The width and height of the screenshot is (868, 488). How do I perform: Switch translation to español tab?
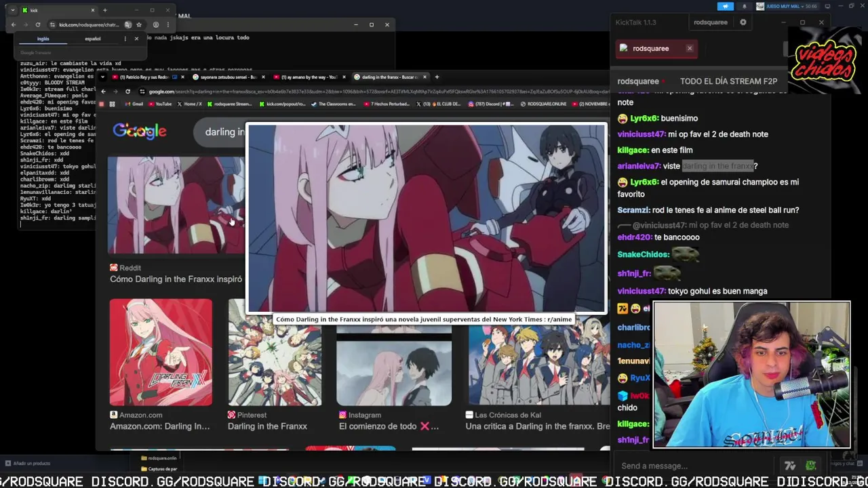[93, 39]
